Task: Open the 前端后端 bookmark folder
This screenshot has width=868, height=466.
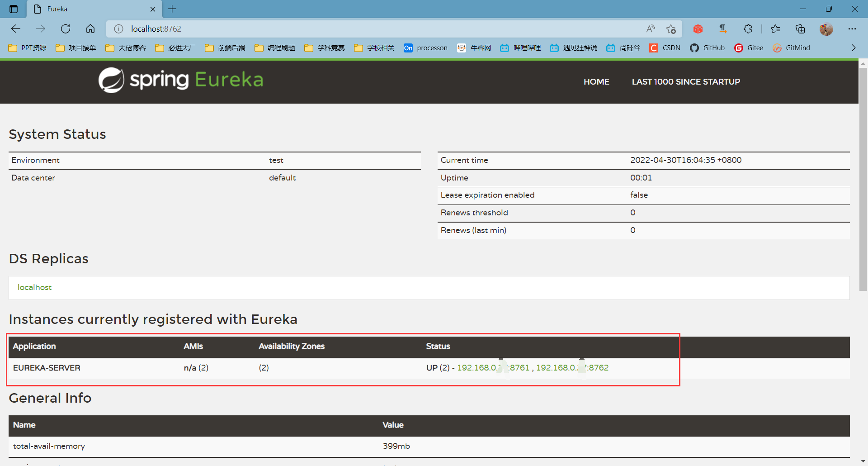Action: pyautogui.click(x=225, y=48)
